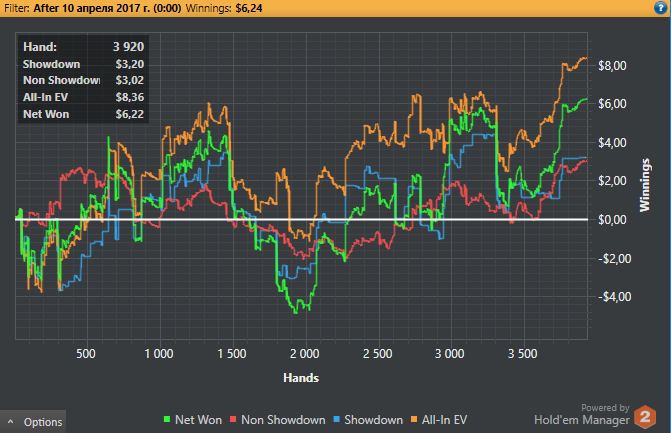The width and height of the screenshot is (671, 433).
Task: Toggle the Showdown blue legend swatch
Action: (336, 420)
